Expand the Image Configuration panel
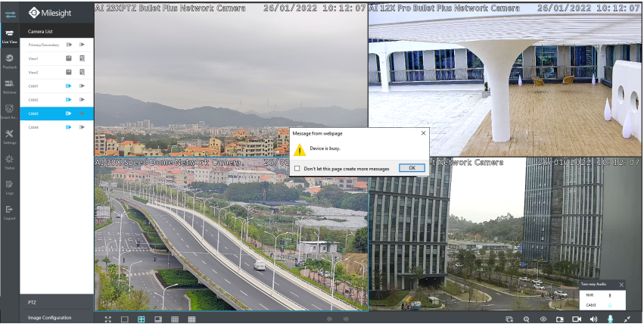The width and height of the screenshot is (644, 324). (57, 317)
